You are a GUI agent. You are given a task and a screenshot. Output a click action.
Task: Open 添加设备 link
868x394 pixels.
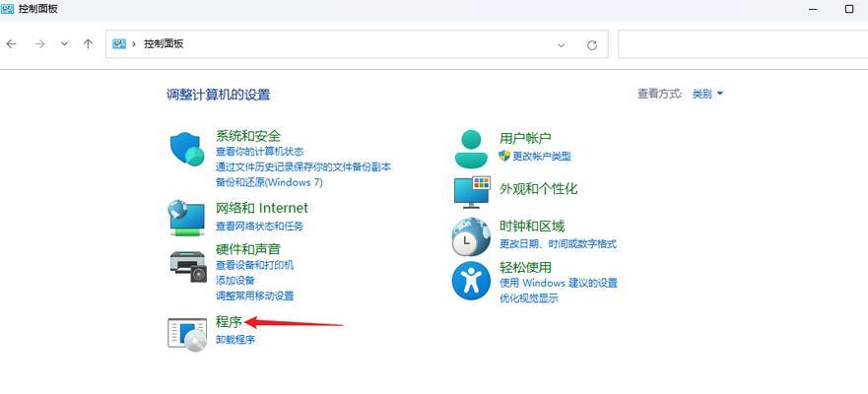coord(235,281)
